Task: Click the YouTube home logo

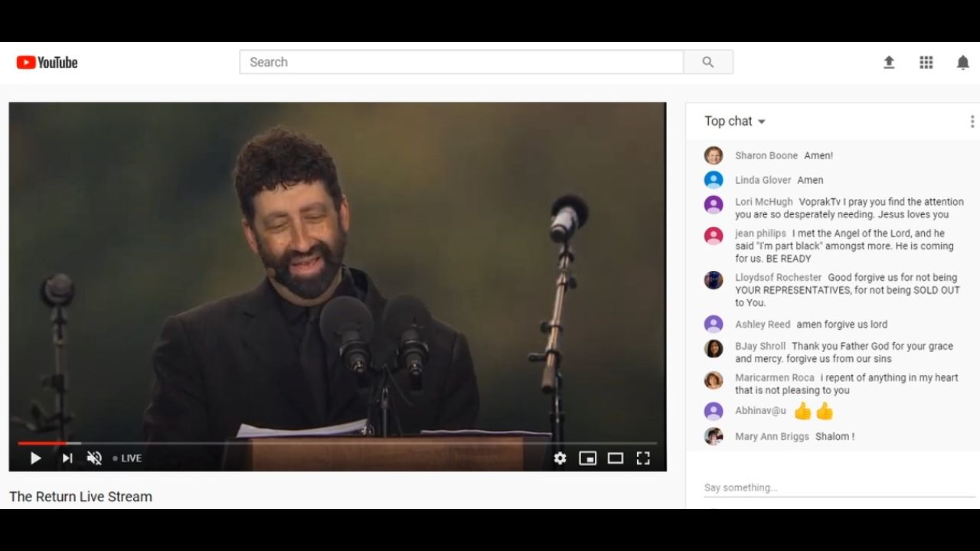Action: (x=47, y=63)
